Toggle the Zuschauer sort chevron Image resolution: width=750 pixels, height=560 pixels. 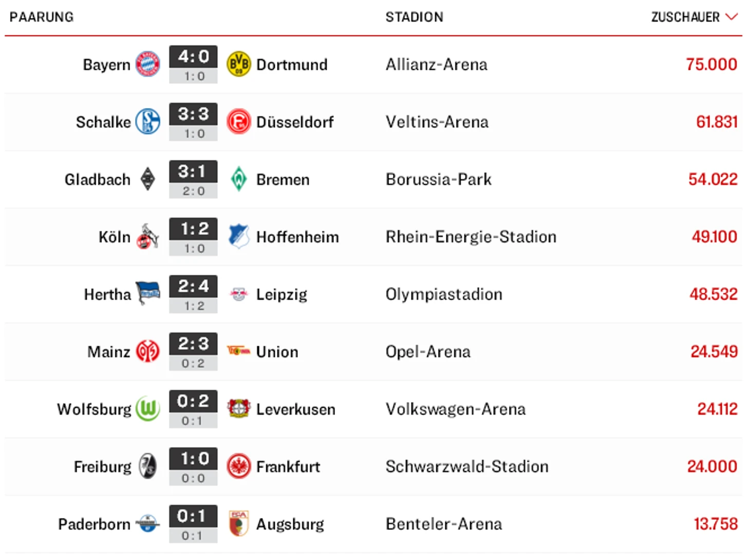pos(732,17)
